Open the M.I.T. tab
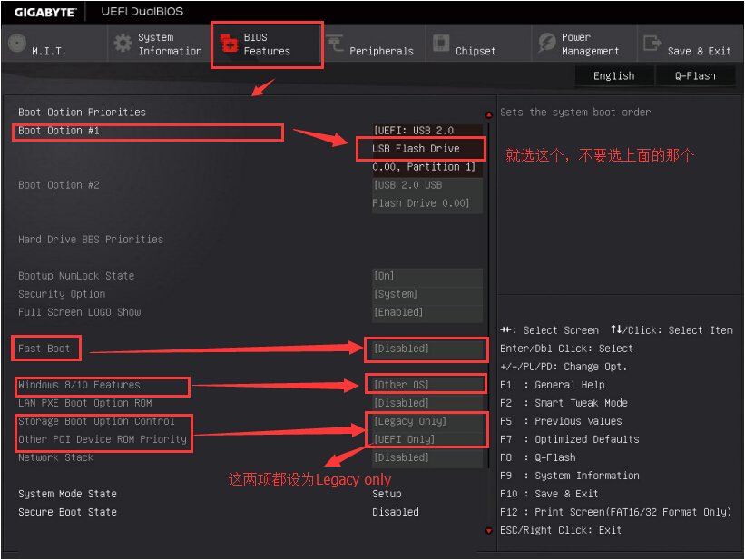Screen dimensions: 745x560 point(54,44)
